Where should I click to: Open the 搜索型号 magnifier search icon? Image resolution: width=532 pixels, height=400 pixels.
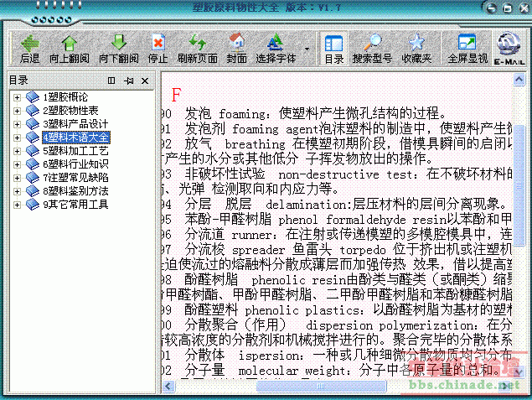(x=372, y=43)
